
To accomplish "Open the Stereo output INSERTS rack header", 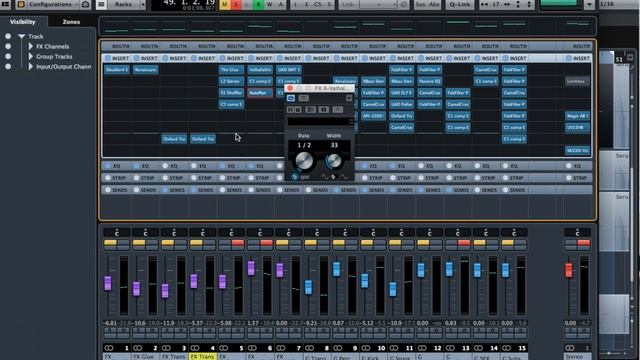I will [x=577, y=58].
